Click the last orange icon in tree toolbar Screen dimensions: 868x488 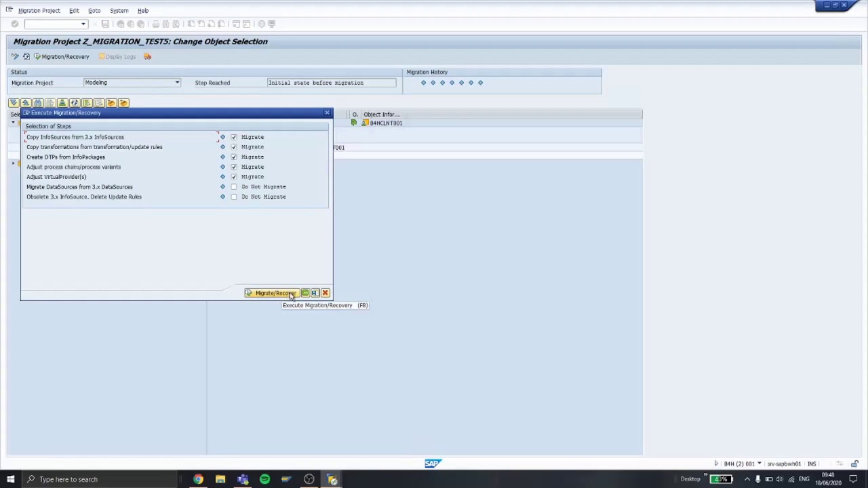[x=123, y=103]
